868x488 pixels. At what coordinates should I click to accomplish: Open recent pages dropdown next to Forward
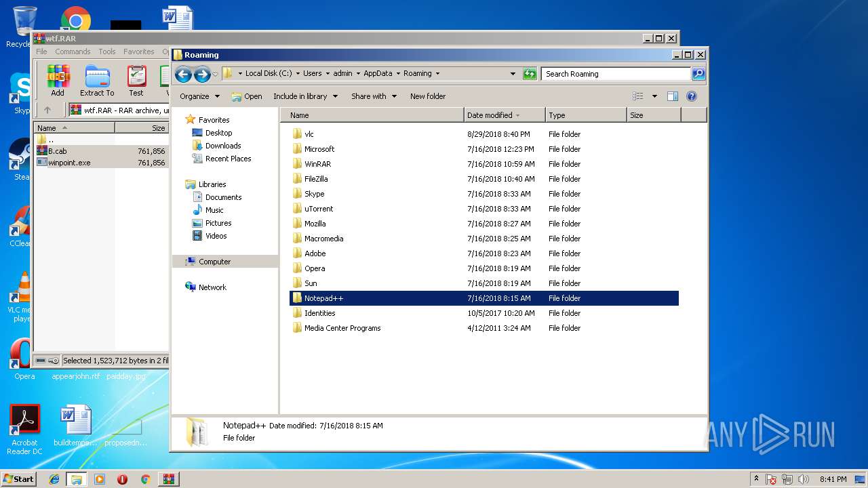tap(215, 74)
